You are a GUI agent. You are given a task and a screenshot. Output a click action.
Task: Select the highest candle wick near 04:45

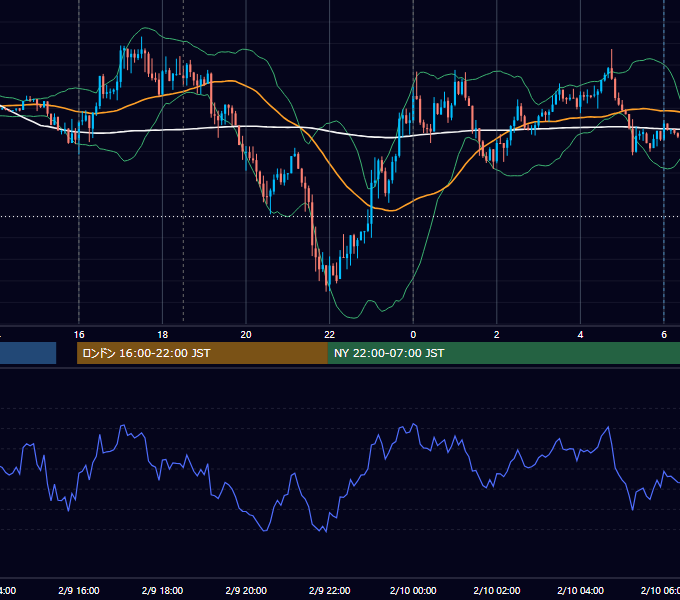click(x=611, y=64)
